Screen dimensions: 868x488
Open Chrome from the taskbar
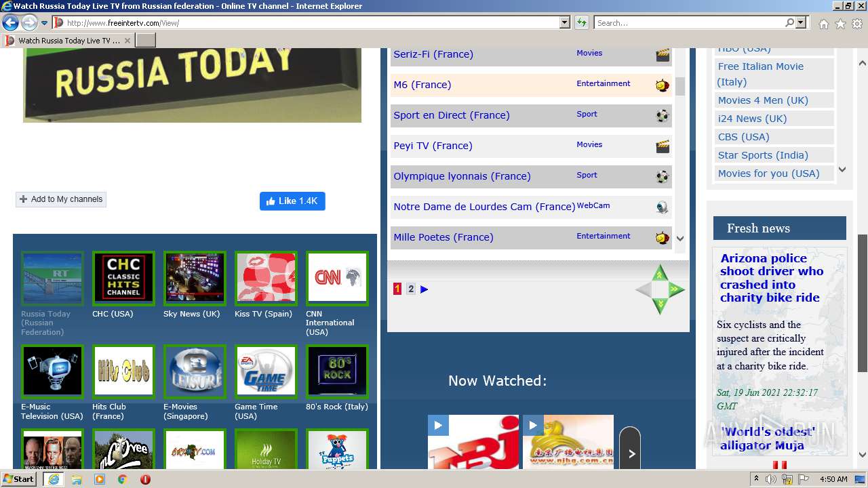pos(122,479)
